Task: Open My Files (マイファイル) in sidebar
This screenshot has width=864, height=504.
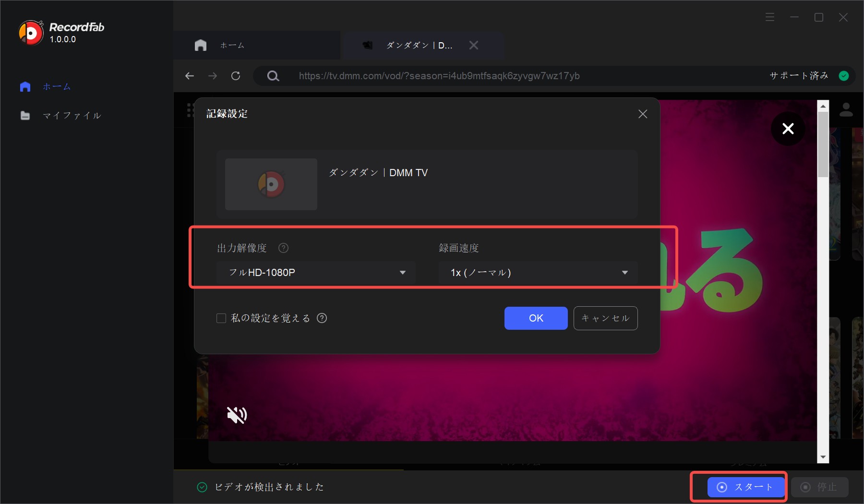Action: [x=61, y=115]
